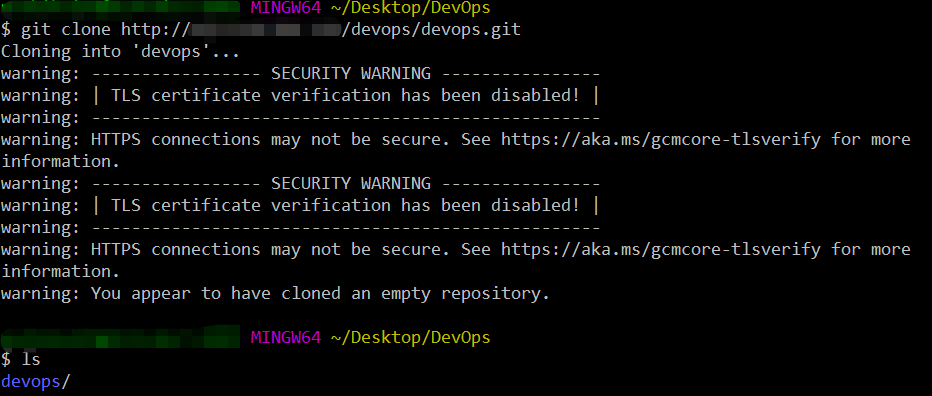The height and width of the screenshot is (396, 932).
Task: Click the devops/ directory listing
Action: pos(36,381)
